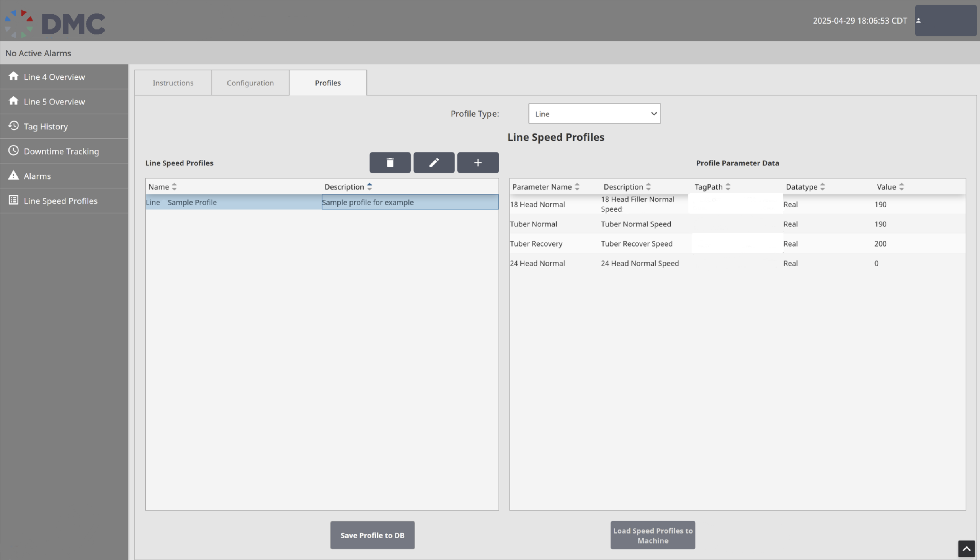Image resolution: width=980 pixels, height=560 pixels.
Task: Click '24 Head Normal Speed' description cell
Action: click(640, 263)
